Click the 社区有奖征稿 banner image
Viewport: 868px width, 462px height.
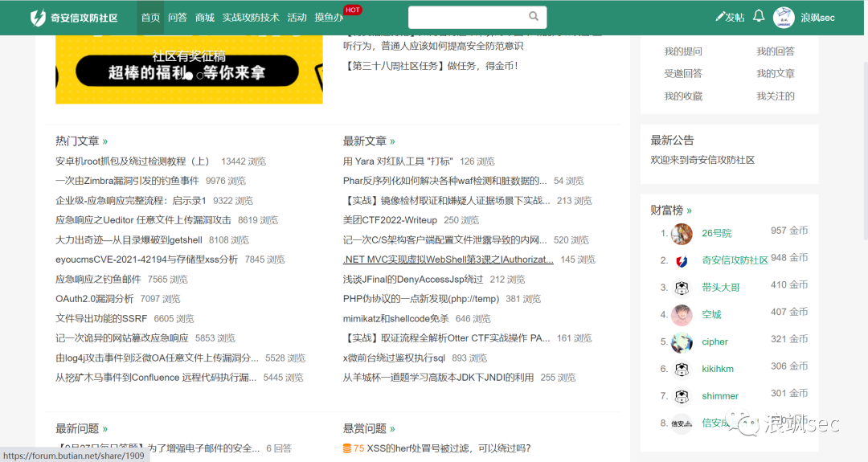pyautogui.click(x=189, y=69)
